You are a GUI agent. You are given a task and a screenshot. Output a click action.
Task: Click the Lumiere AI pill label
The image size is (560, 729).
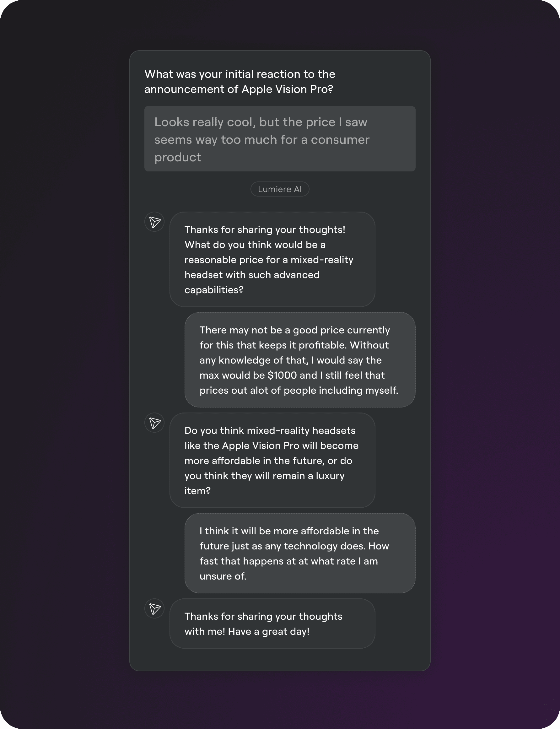280,189
